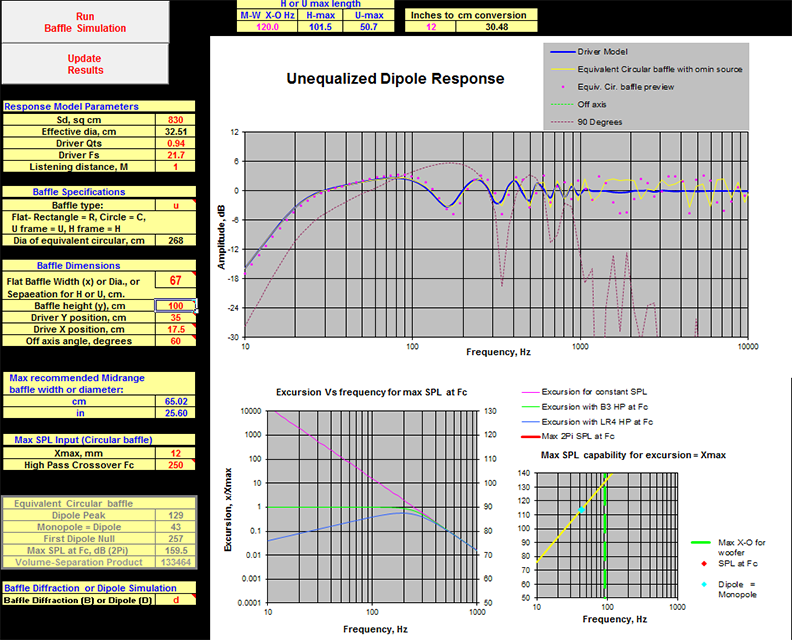Select the Baffle Diffraction or Dipole cell d
Screen dimensions: 792x640
click(x=175, y=600)
